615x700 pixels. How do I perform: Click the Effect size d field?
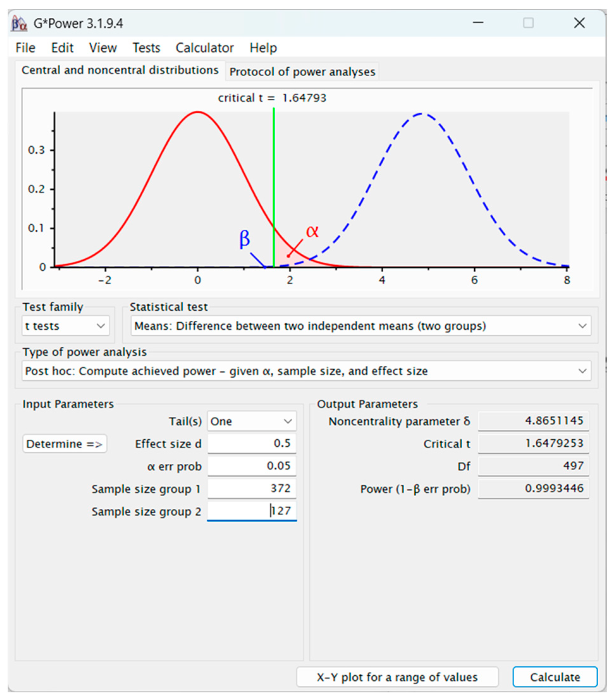click(x=252, y=443)
